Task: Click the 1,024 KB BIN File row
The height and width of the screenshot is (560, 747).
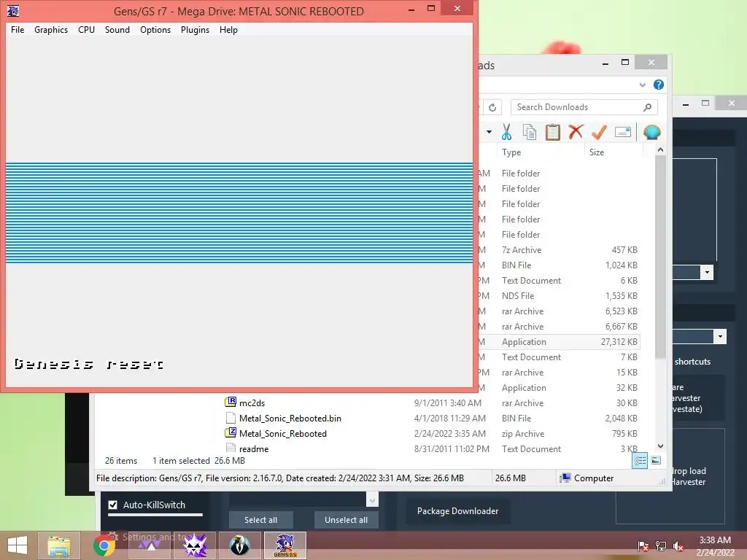Action: [559, 265]
